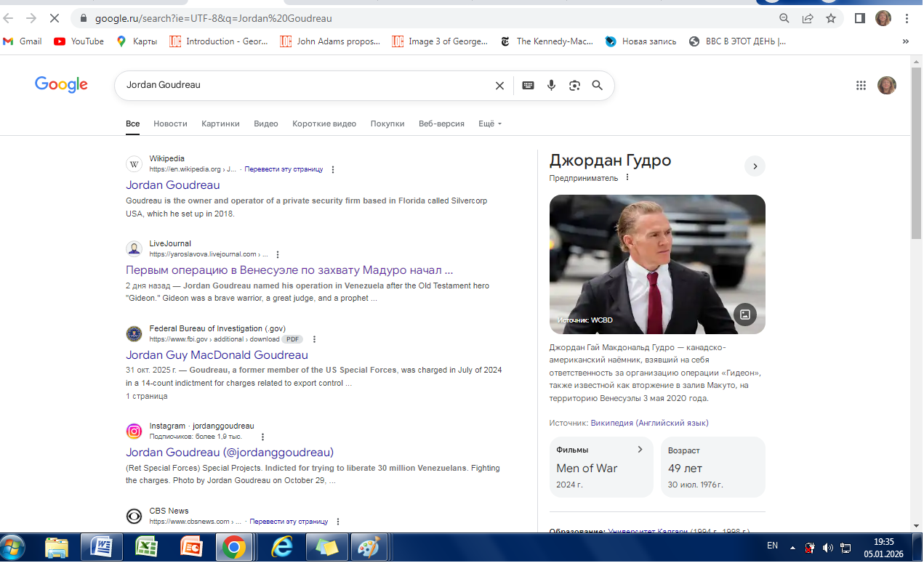Start voice search with microphone icon

point(551,86)
